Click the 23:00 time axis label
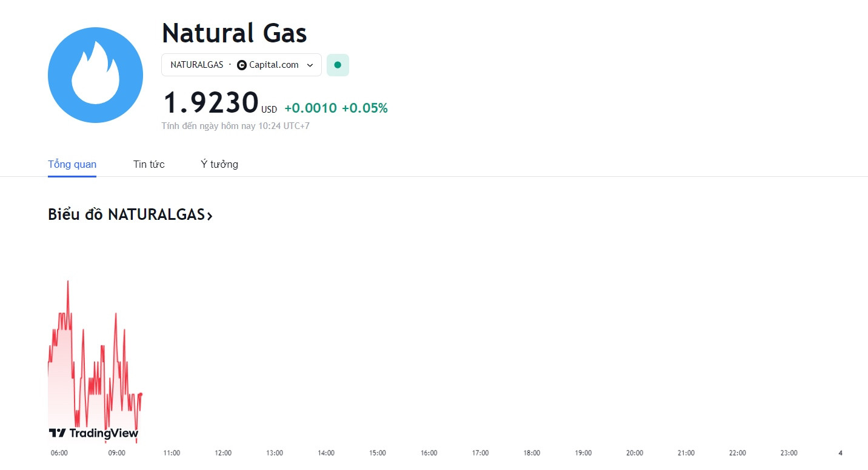This screenshot has width=868, height=470. pyautogui.click(x=789, y=453)
